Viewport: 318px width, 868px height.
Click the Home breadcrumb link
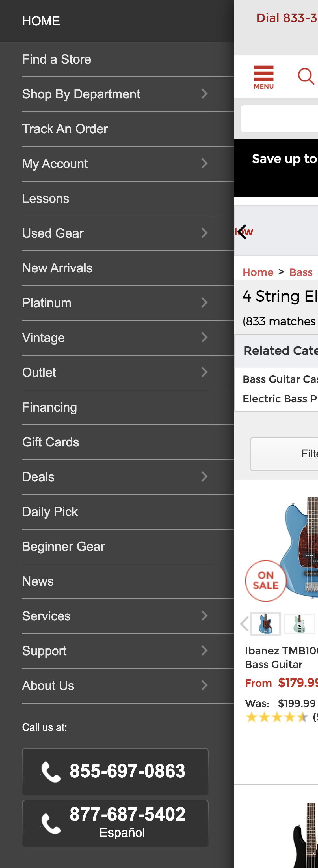[258, 272]
